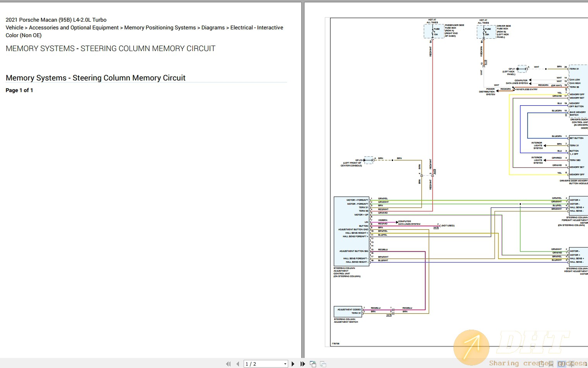Screen dimensions: 588x368
Task: Click the diagram number '778756'
Action: pyautogui.click(x=335, y=344)
